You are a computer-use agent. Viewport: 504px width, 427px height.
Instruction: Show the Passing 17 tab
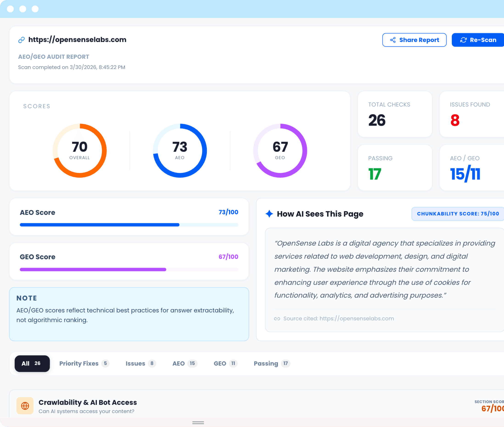pos(272,364)
